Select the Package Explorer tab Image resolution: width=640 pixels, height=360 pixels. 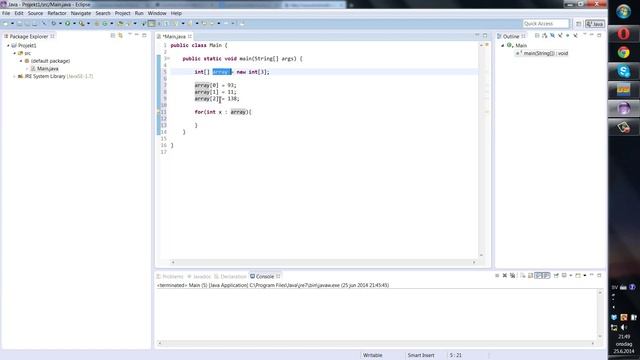29,36
